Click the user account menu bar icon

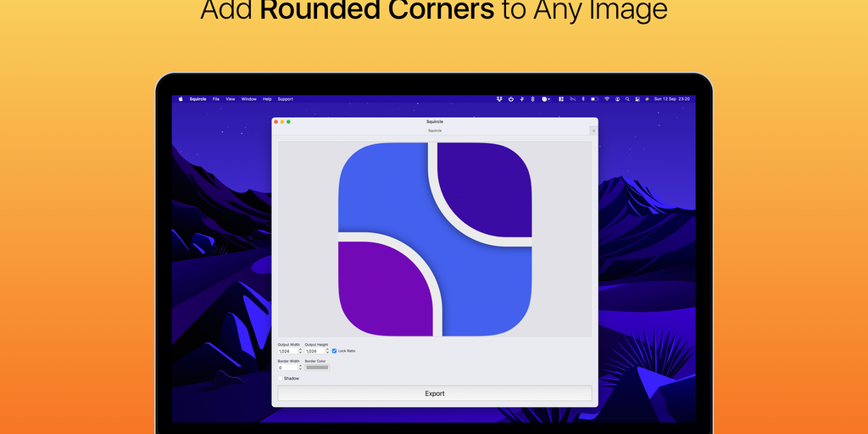click(x=617, y=99)
